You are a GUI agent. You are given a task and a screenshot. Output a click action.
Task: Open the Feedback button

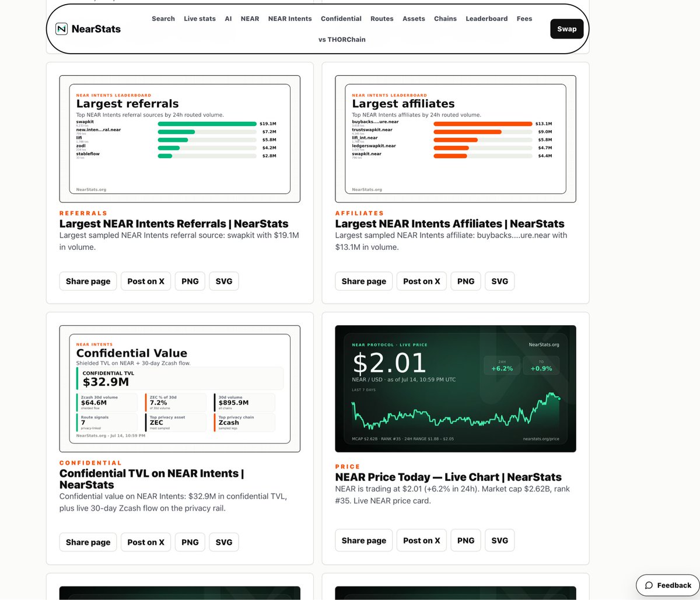coord(668,585)
